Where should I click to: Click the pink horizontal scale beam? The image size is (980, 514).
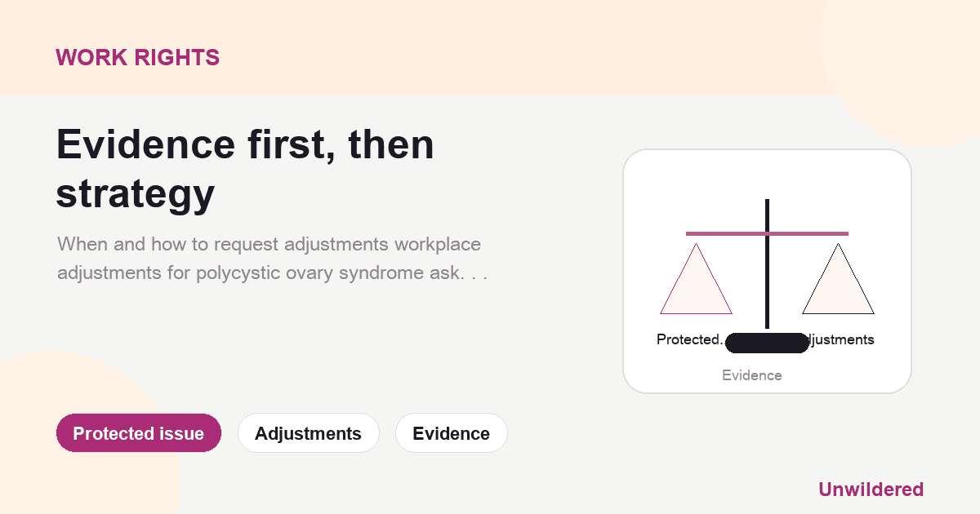767,234
